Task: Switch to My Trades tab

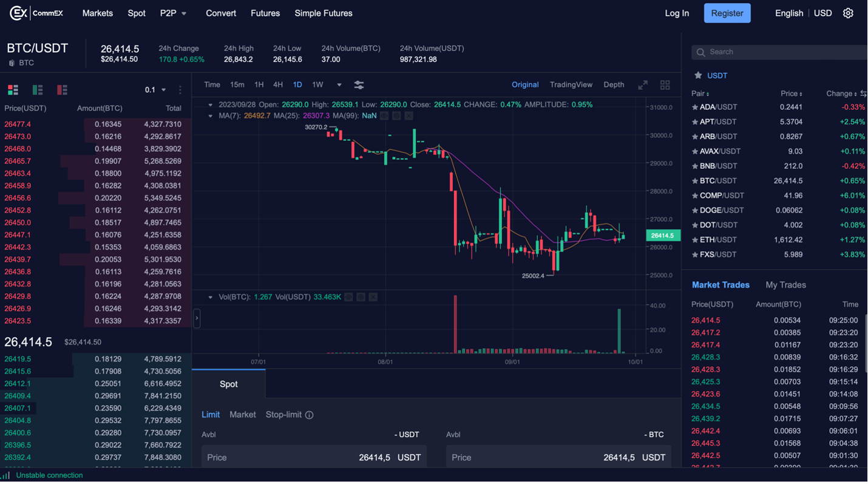Action: pos(785,285)
